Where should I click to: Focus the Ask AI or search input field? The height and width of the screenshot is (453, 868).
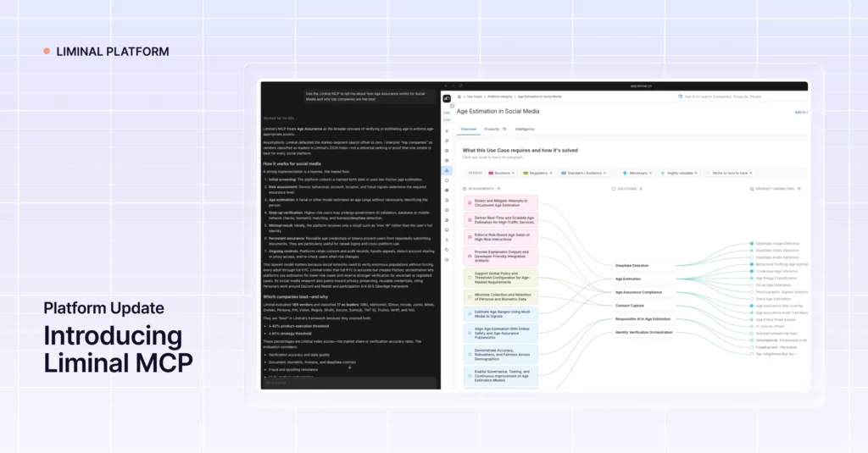pyautogui.click(x=741, y=97)
